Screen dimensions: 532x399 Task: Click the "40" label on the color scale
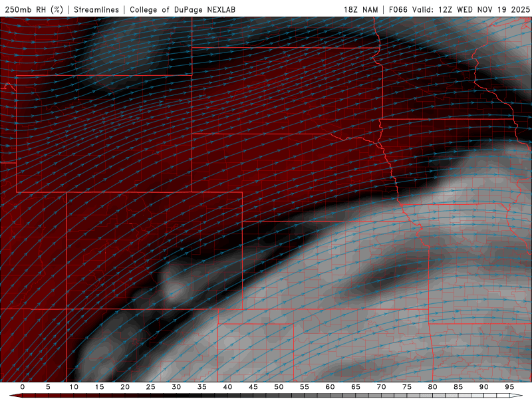click(x=227, y=387)
